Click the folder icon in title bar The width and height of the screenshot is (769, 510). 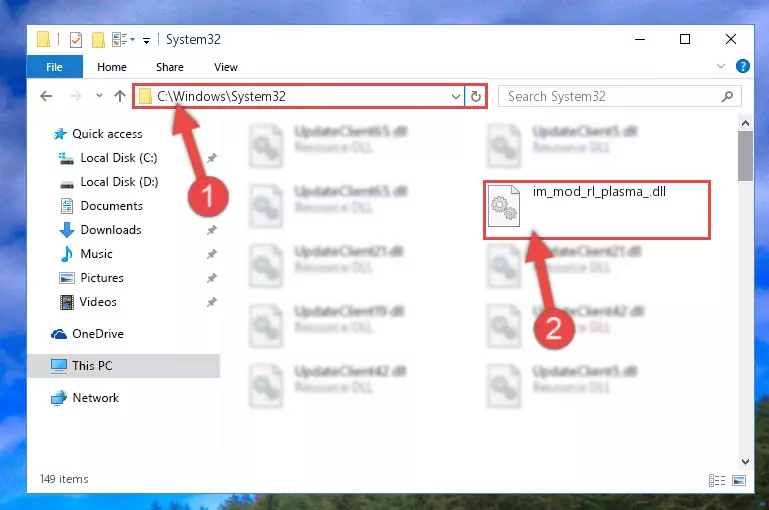(44, 39)
